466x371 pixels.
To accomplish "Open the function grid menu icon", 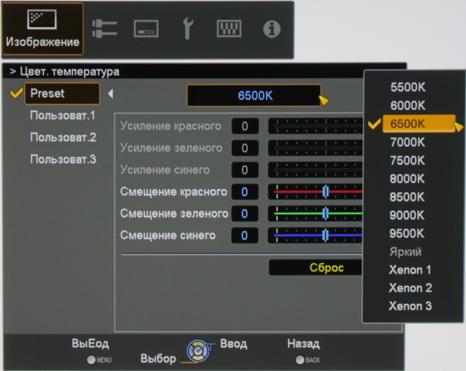I will point(229,29).
